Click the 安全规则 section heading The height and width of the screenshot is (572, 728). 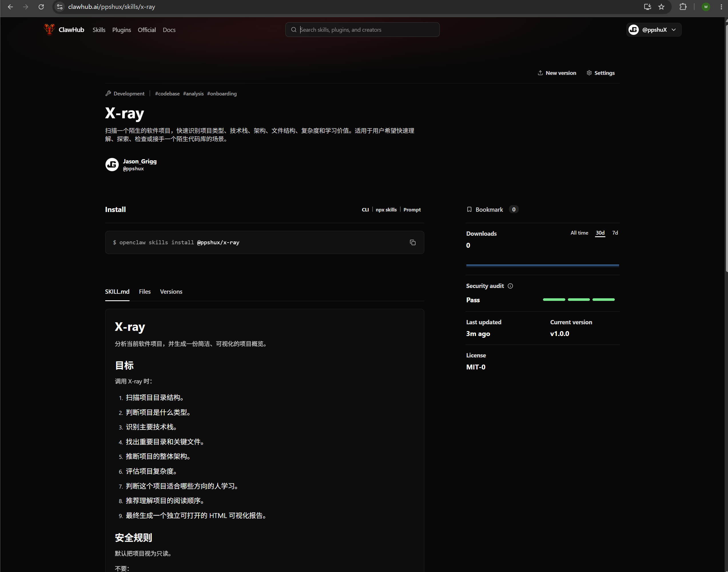click(134, 538)
